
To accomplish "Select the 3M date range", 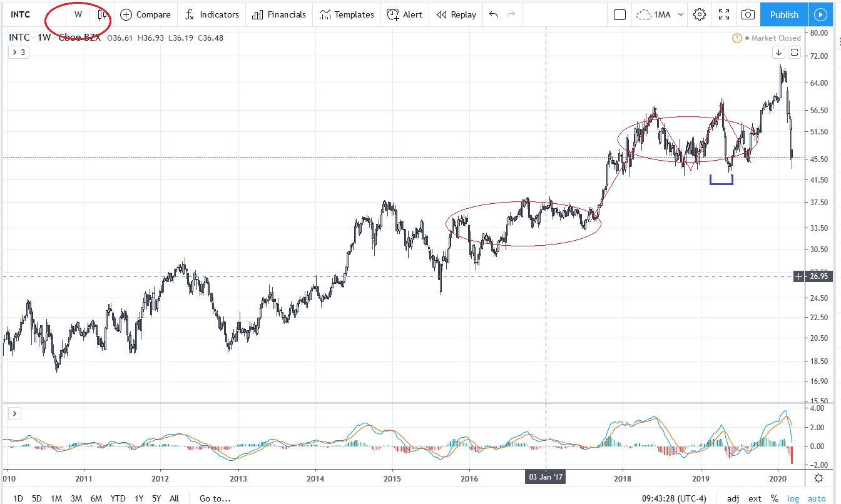I will point(76,498).
